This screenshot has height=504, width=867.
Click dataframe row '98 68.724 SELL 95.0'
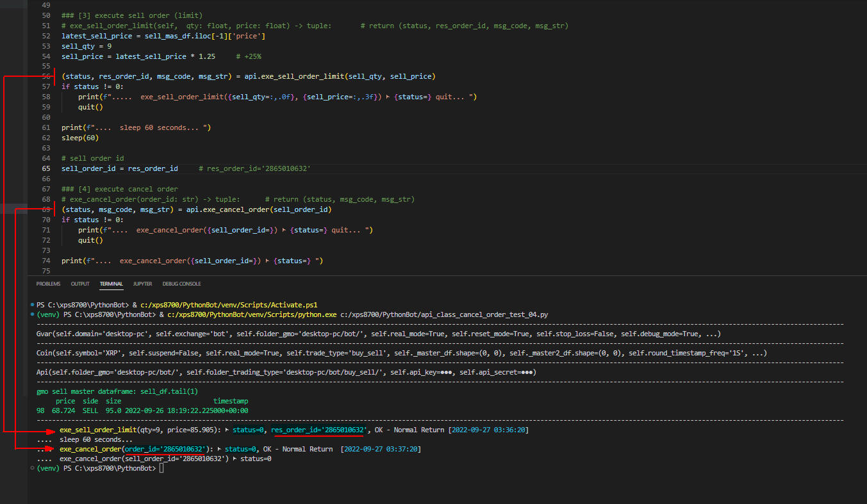coord(142,411)
